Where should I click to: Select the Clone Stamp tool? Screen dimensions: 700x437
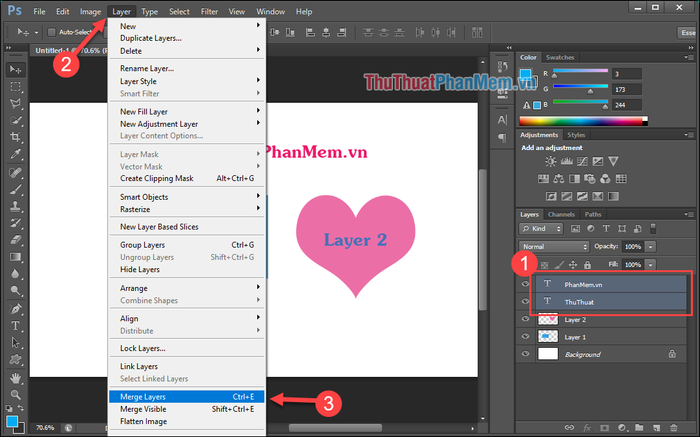point(16,206)
